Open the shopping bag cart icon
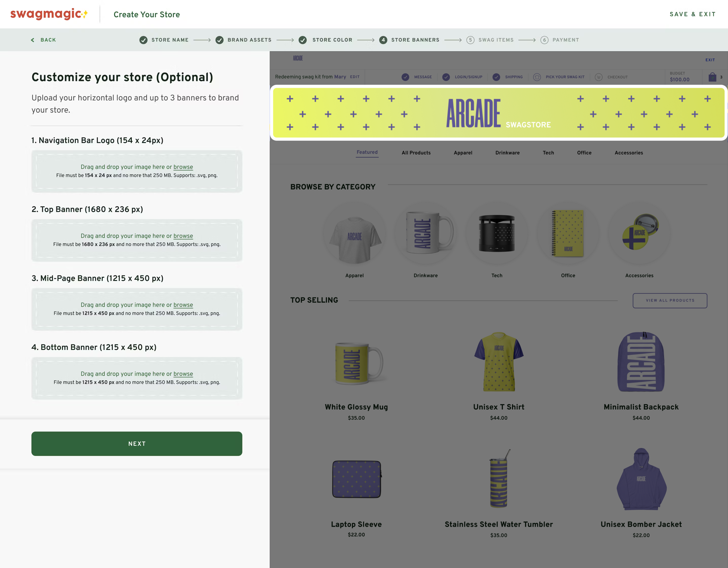This screenshot has height=568, width=728. 712,77
